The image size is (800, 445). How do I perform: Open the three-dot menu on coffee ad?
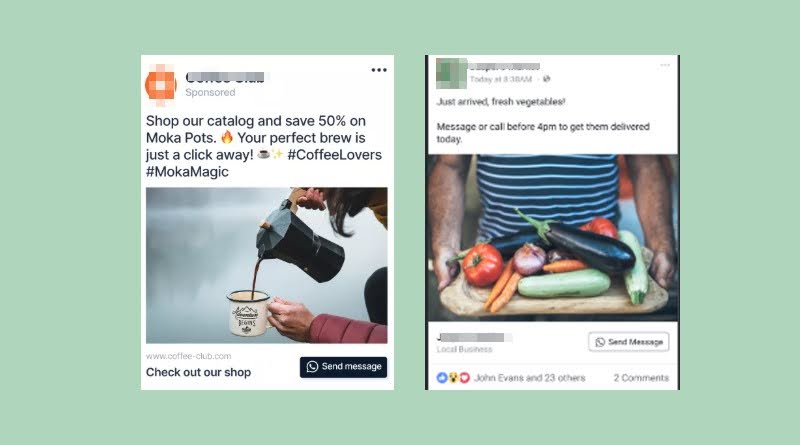pyautogui.click(x=379, y=70)
